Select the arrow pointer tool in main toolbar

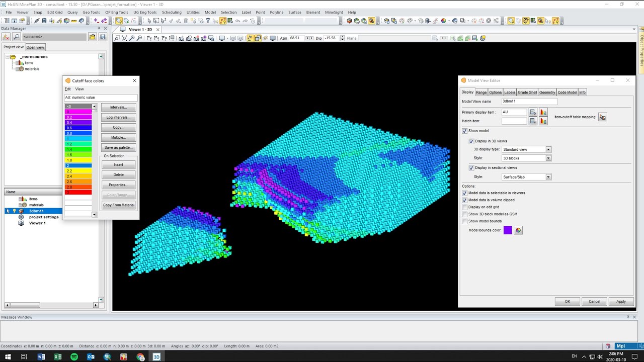pyautogui.click(x=149, y=21)
